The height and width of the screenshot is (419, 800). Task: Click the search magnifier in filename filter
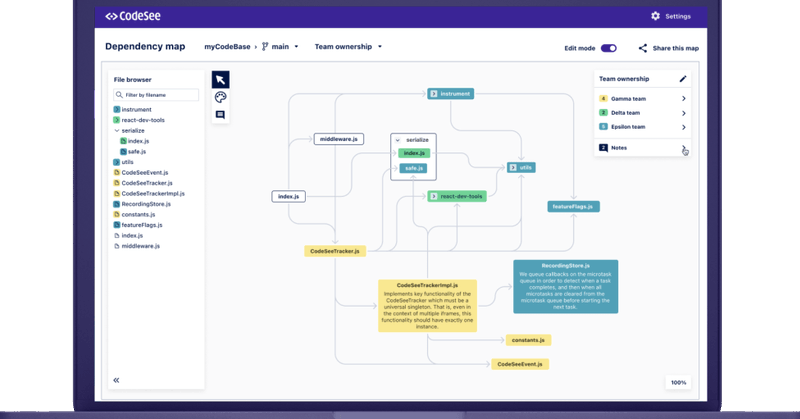pyautogui.click(x=119, y=95)
